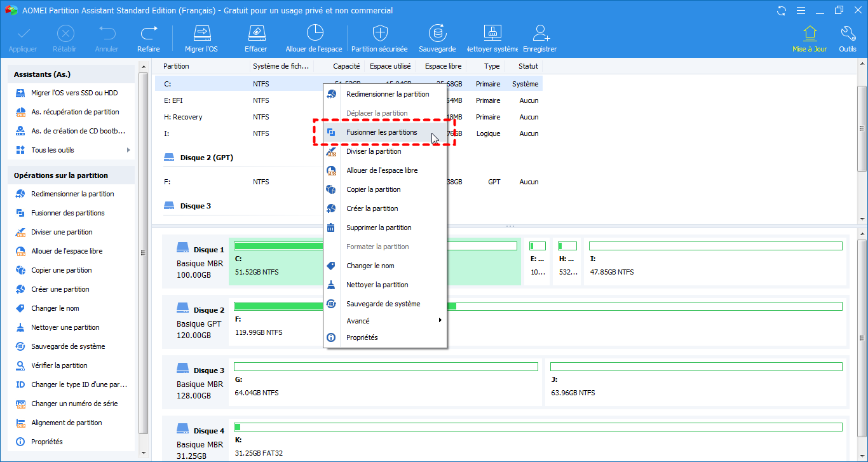
Task: Select the I: partition row in the list
Action: tap(349, 133)
